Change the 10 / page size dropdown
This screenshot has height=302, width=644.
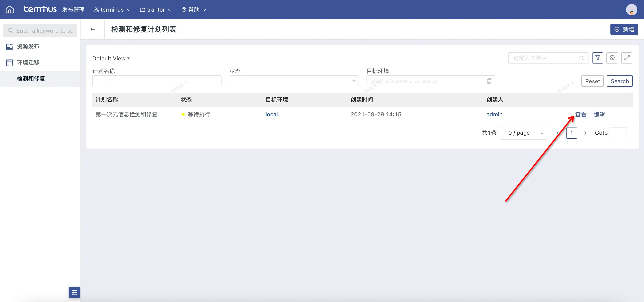pos(524,133)
